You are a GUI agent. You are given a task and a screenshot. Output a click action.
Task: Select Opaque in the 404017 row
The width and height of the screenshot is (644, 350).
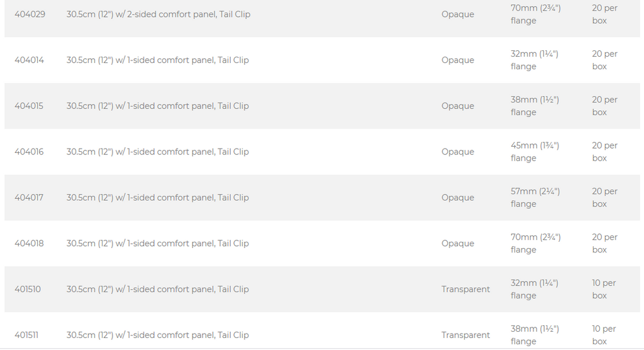coord(458,198)
